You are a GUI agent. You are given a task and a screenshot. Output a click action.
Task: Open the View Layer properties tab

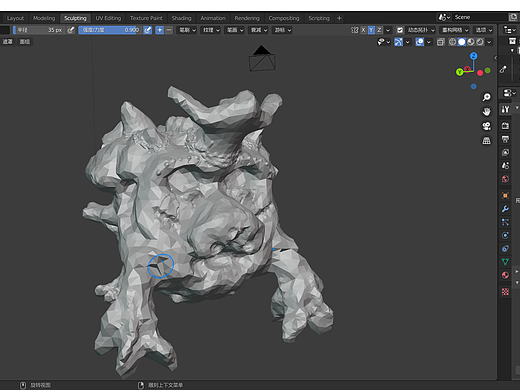coord(505,152)
